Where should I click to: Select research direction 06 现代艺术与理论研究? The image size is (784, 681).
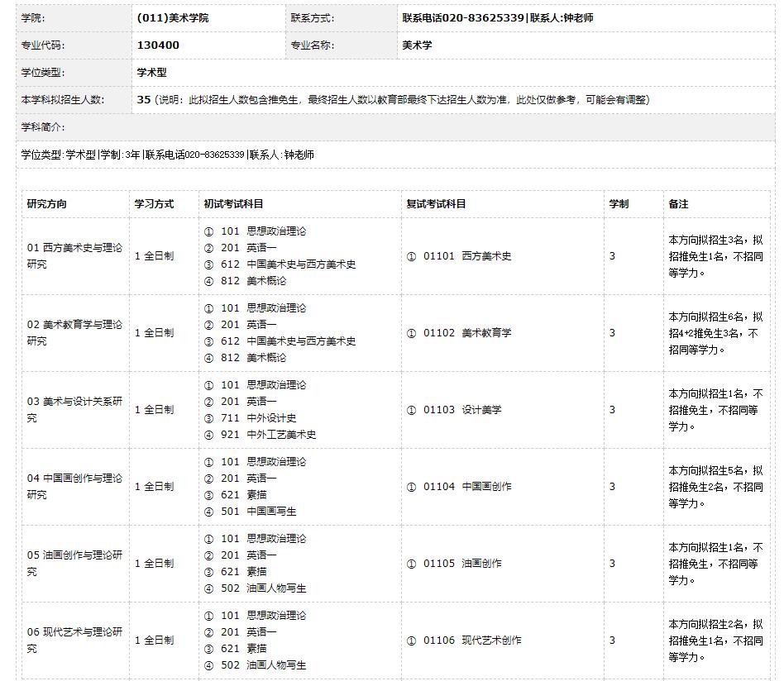tap(74, 641)
